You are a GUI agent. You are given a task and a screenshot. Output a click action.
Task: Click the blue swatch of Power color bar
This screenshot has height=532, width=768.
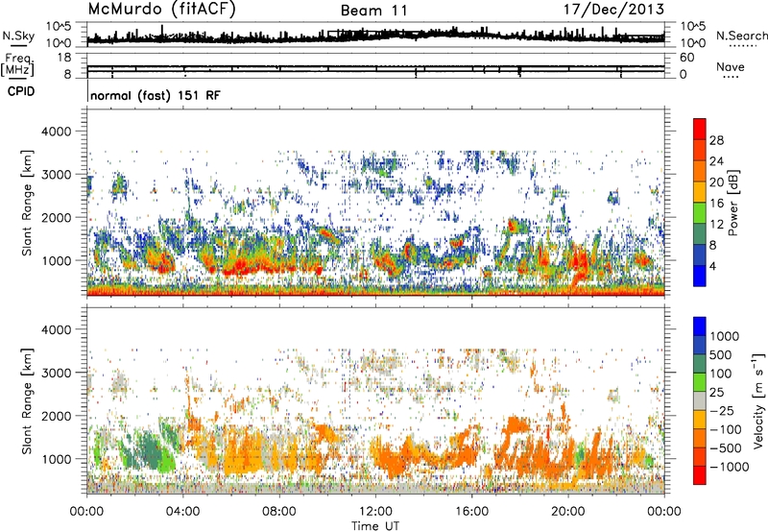700,276
